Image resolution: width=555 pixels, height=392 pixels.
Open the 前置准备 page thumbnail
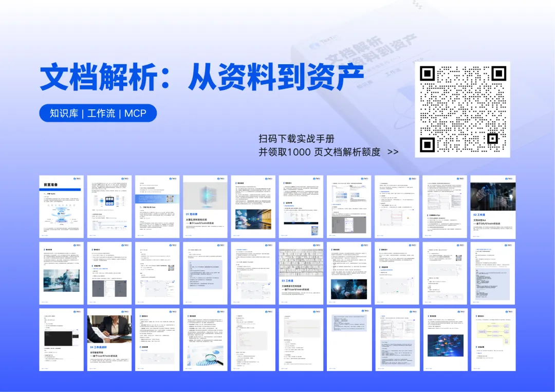pyautogui.click(x=61, y=207)
